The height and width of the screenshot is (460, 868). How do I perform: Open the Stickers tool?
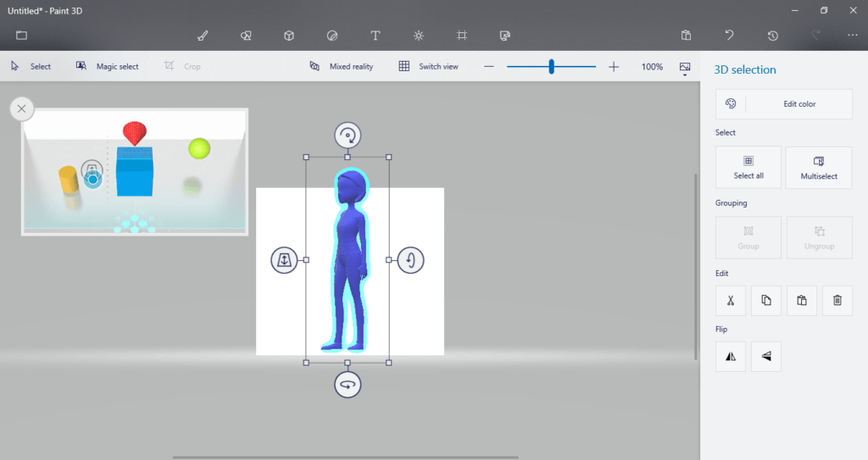click(x=332, y=36)
